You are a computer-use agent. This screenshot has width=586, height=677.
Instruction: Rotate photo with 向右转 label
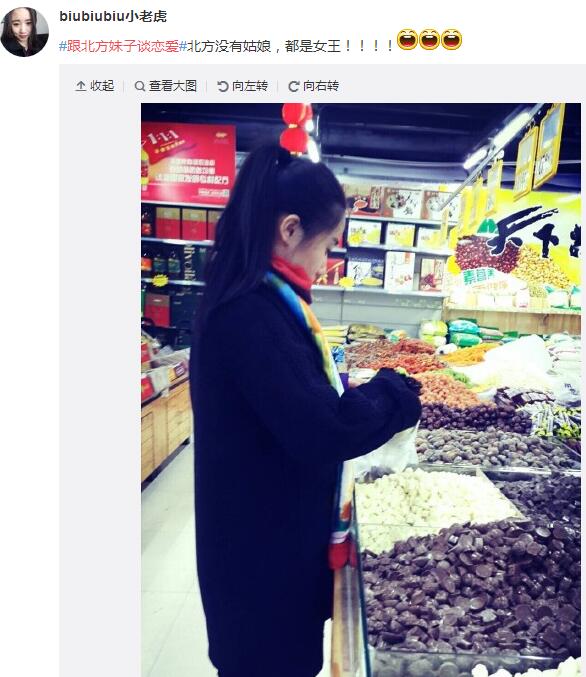[x=321, y=86]
